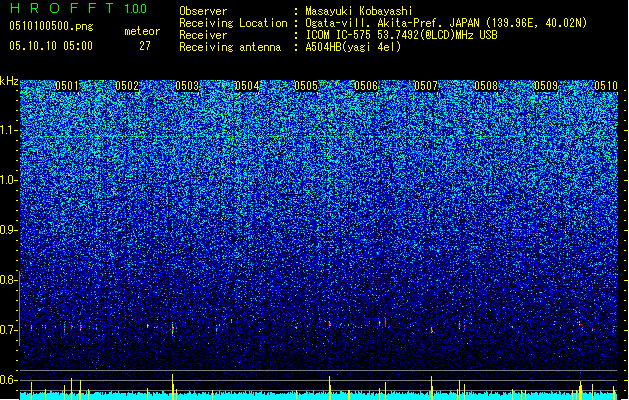
Task: Click observer name Masayuki Kobayashi
Action: coord(359,11)
